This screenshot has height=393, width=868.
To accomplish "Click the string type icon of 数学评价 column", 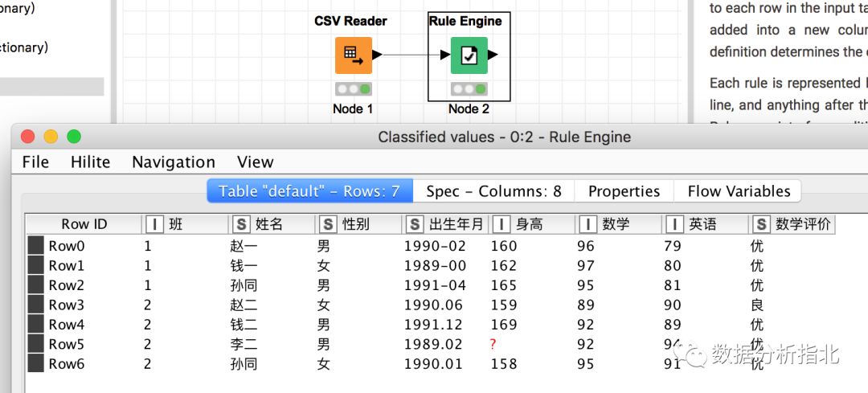I will click(762, 224).
